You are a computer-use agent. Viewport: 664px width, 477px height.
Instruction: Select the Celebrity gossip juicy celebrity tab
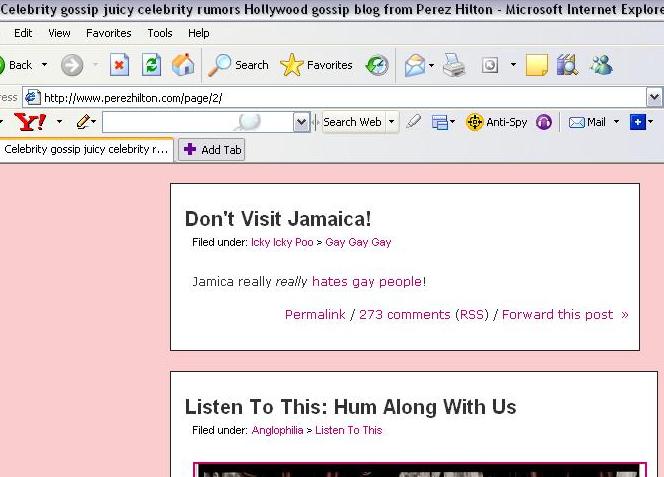[86, 150]
